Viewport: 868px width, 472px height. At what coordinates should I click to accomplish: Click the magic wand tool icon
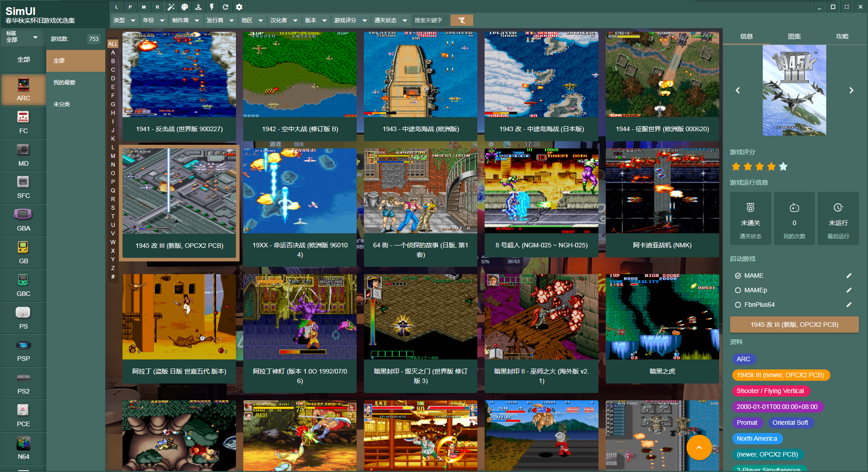[x=171, y=7]
